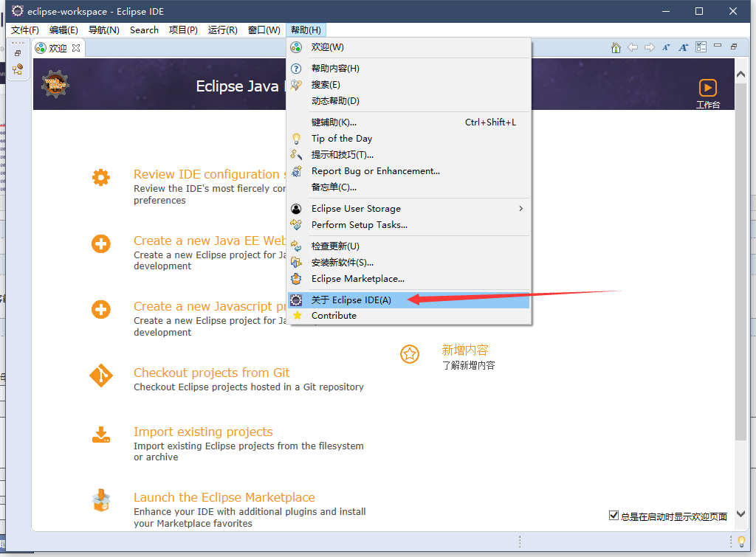The width and height of the screenshot is (756, 557).
Task: Minimize the Welcome view panel
Action: point(718,45)
